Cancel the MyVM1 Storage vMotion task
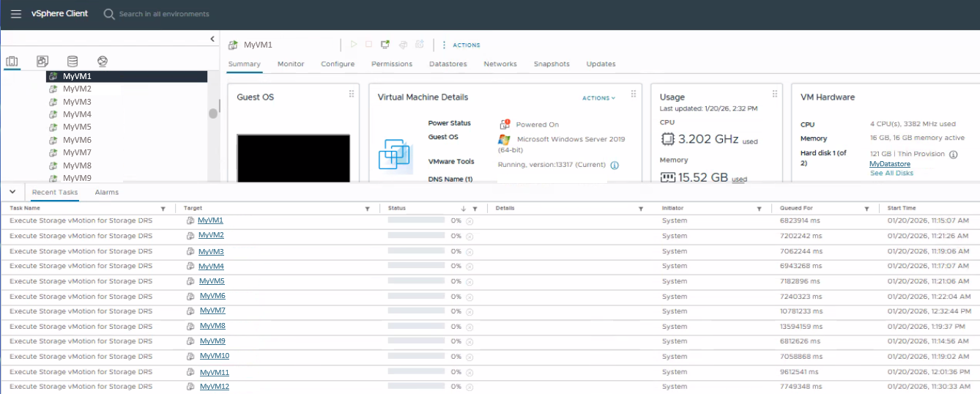The width and height of the screenshot is (980, 394). [x=469, y=221]
